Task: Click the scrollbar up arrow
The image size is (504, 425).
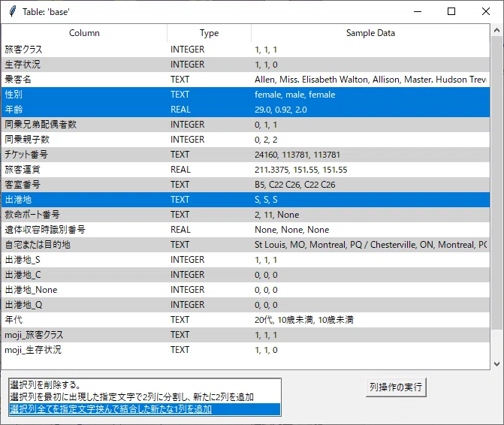Action: [x=496, y=31]
